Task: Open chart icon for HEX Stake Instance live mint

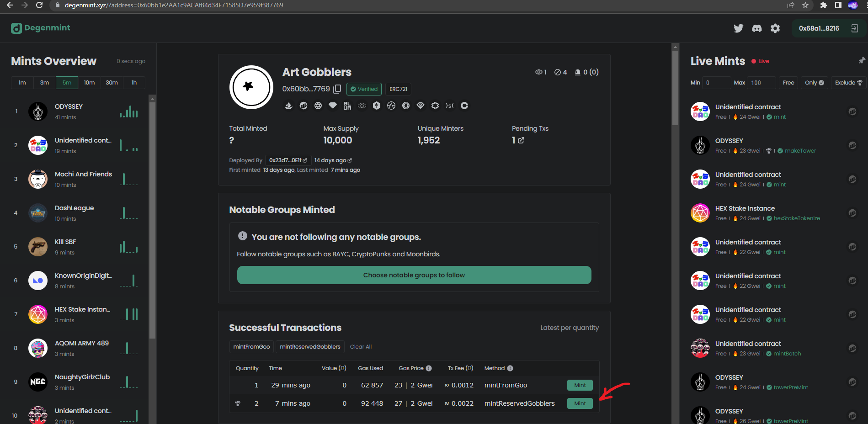Action: [x=852, y=213]
